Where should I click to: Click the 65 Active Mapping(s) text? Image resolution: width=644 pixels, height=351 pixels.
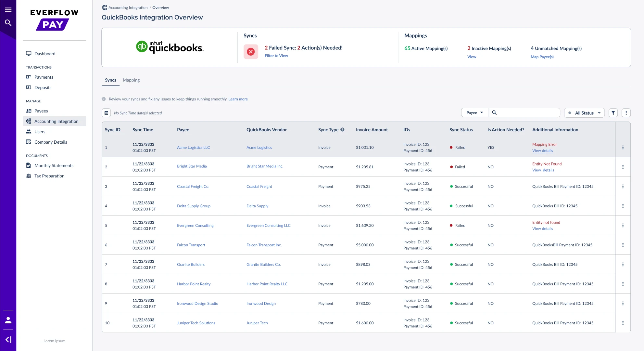(426, 48)
